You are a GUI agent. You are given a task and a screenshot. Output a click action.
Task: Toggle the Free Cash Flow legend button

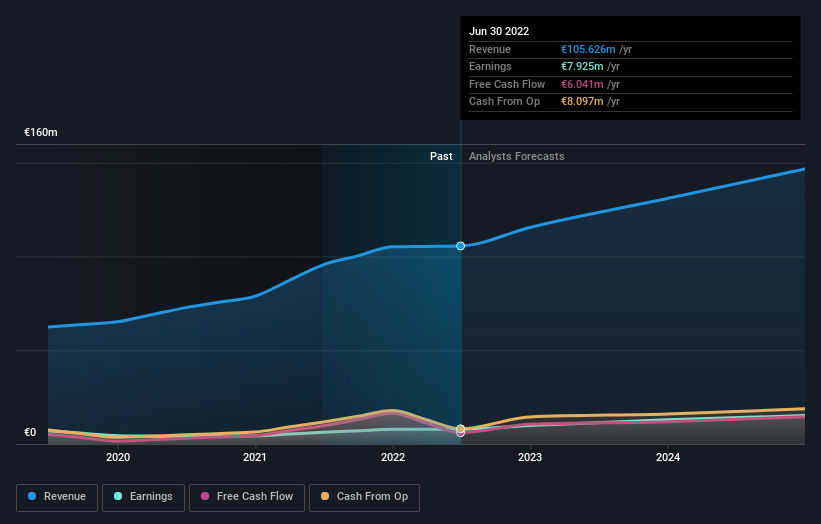247,497
